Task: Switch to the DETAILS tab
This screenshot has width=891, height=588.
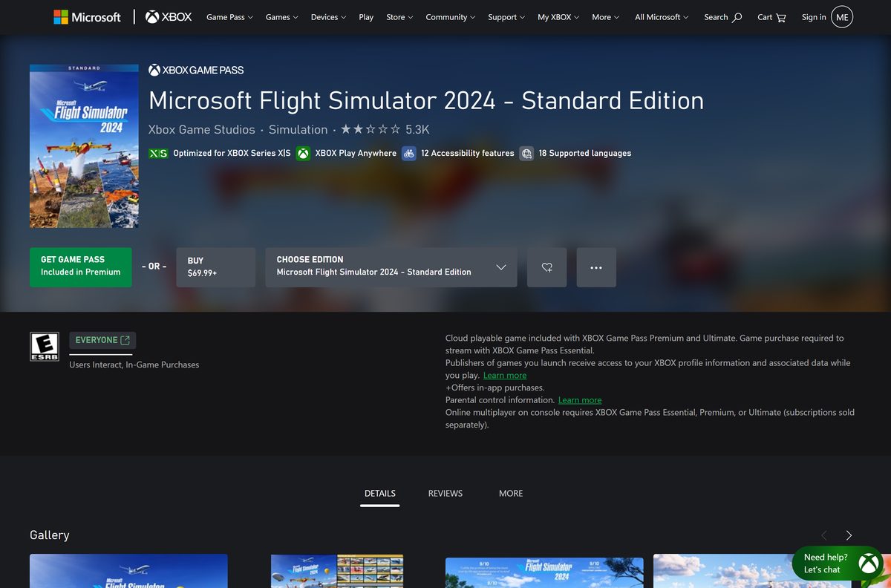Action: [x=380, y=493]
